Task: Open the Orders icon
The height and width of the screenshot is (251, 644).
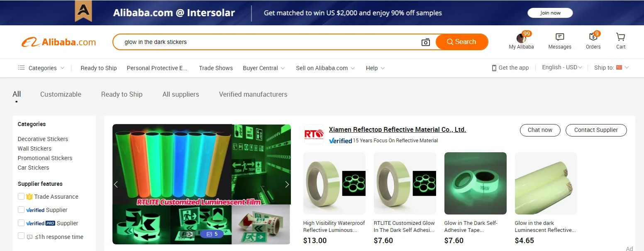Action: [593, 37]
